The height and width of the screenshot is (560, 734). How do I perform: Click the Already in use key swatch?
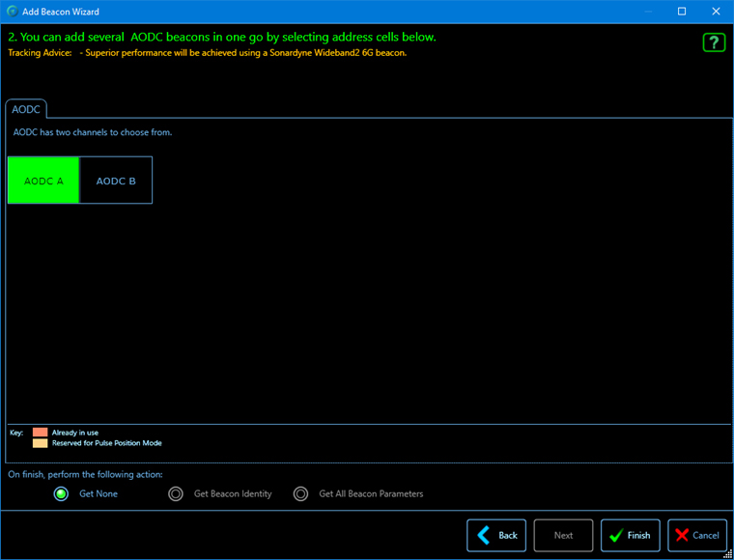41,433
